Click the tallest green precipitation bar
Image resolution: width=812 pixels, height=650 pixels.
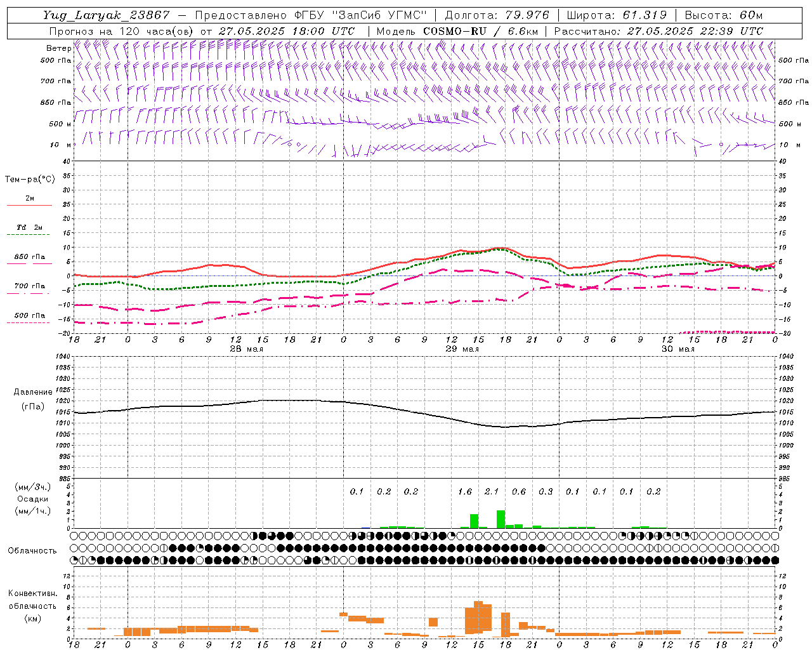pyautogui.click(x=501, y=519)
